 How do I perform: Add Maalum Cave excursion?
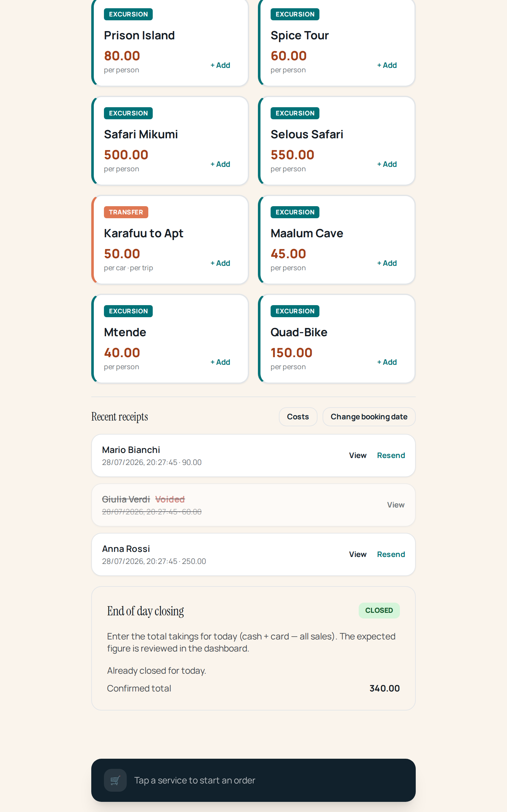[x=387, y=263]
